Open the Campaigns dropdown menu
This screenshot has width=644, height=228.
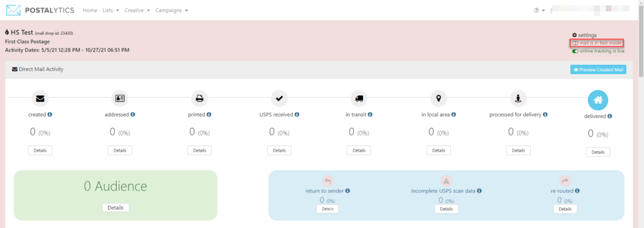172,10
